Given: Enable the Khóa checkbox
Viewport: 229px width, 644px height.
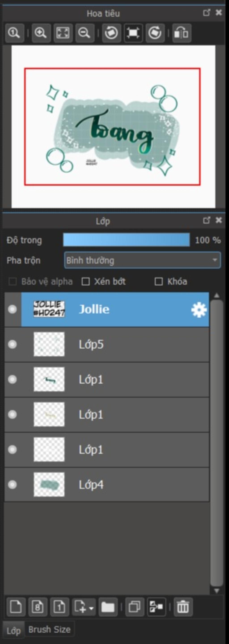Looking at the screenshot, I should tap(158, 282).
